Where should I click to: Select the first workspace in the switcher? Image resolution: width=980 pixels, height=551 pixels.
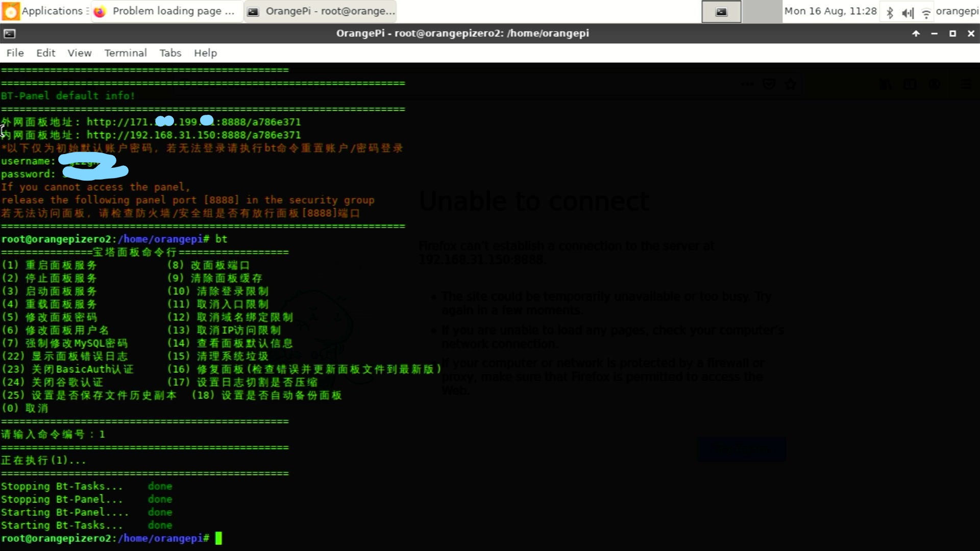721,12
